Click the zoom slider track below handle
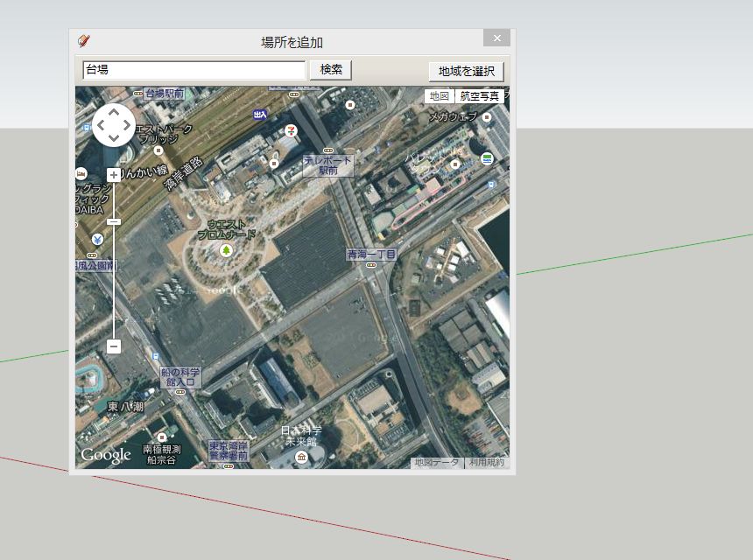753x560 pixels. coord(114,282)
